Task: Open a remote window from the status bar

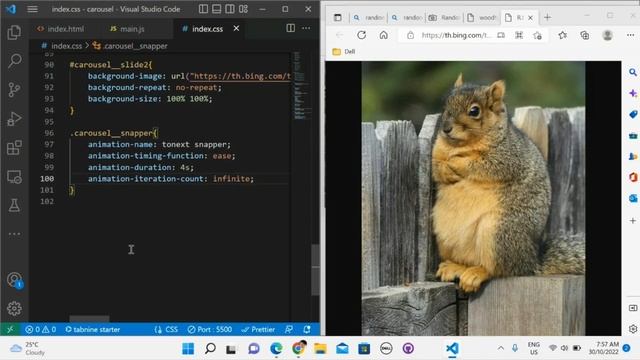Action: pyautogui.click(x=10, y=329)
